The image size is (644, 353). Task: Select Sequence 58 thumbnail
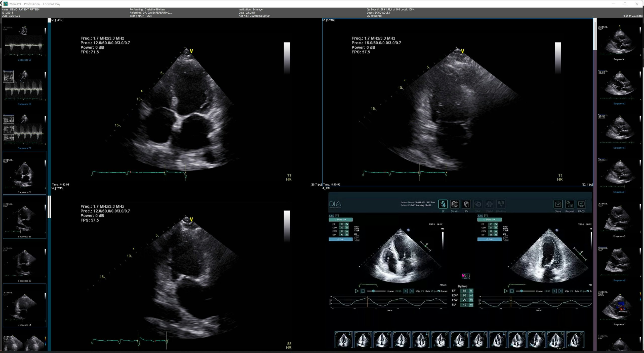click(24, 173)
